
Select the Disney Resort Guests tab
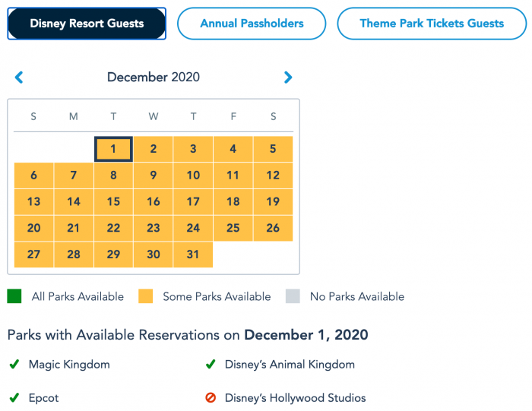(x=87, y=24)
